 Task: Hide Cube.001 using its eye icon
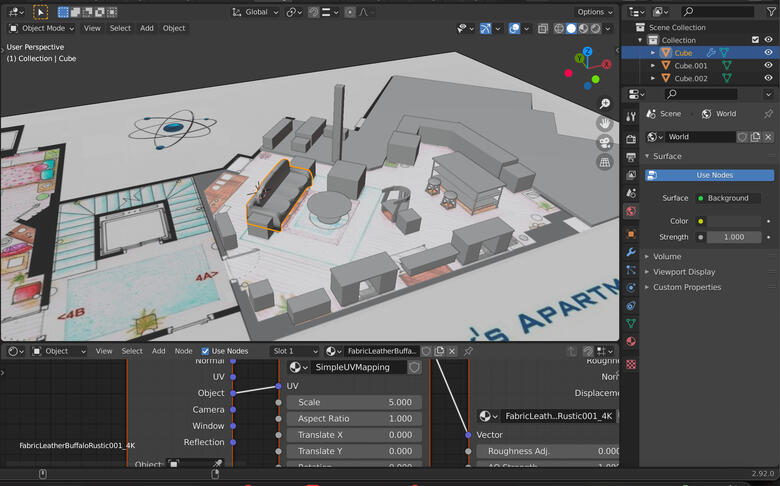768,65
